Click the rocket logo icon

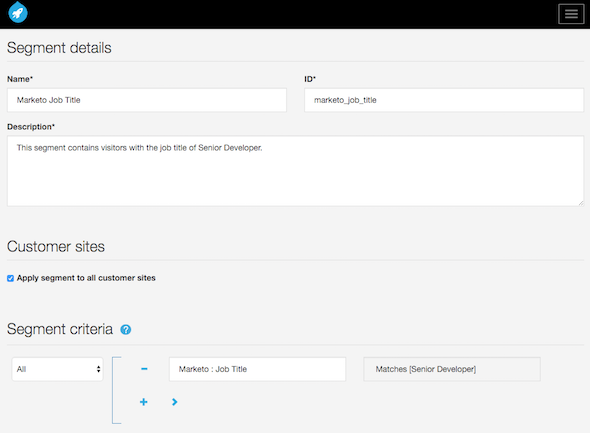(18, 12)
